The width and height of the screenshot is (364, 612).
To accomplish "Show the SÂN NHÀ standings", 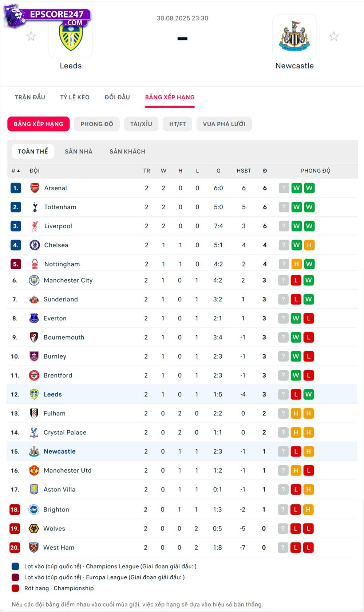I will pyautogui.click(x=79, y=151).
